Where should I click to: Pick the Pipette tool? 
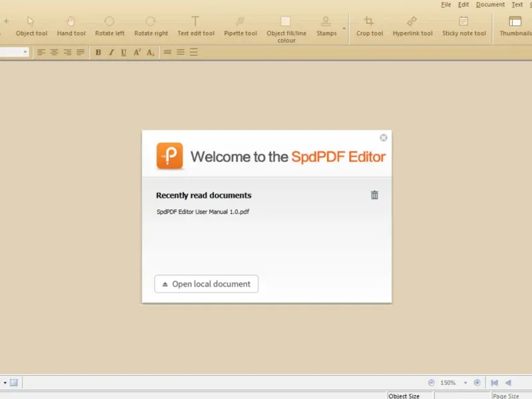(240, 26)
